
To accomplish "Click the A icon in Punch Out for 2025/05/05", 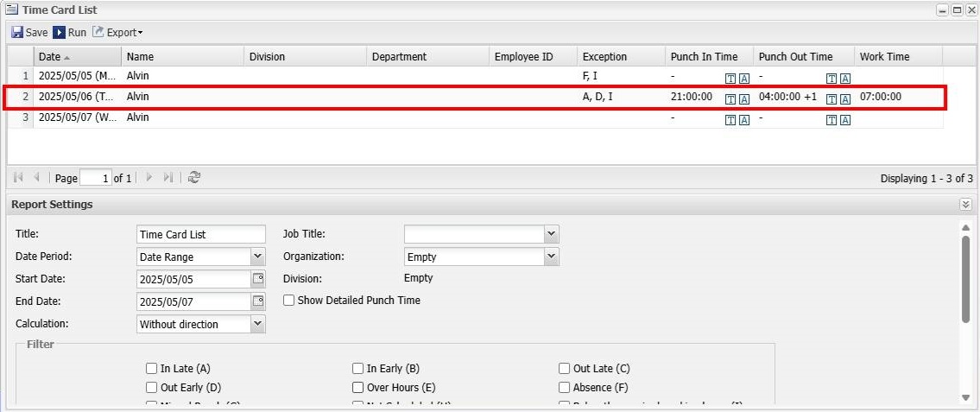I will coord(845,79).
